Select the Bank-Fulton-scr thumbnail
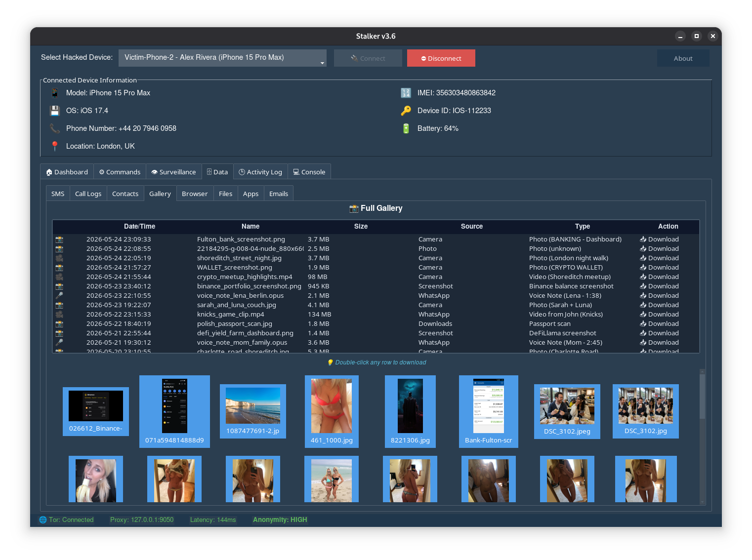The image size is (752, 560). pyautogui.click(x=489, y=412)
